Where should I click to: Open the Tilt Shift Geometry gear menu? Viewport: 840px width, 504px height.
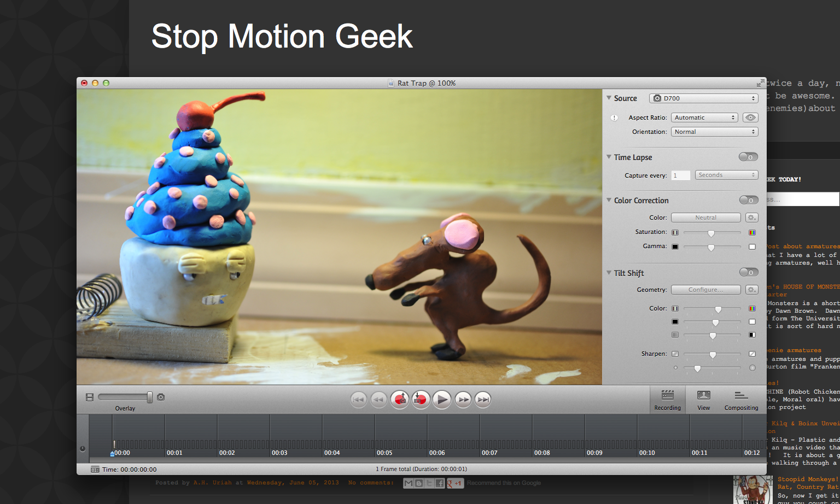[x=752, y=290]
